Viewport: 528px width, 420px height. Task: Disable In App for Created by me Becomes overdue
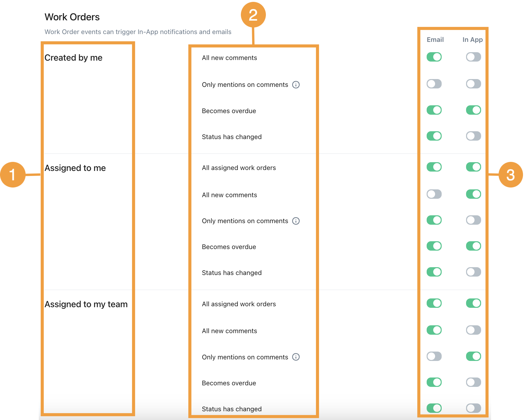click(474, 110)
